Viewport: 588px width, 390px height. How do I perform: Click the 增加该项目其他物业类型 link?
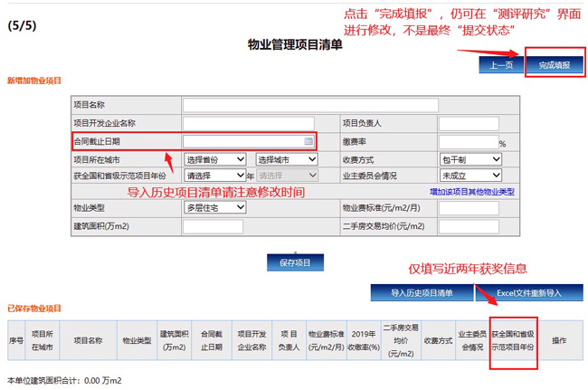pyautogui.click(x=471, y=192)
